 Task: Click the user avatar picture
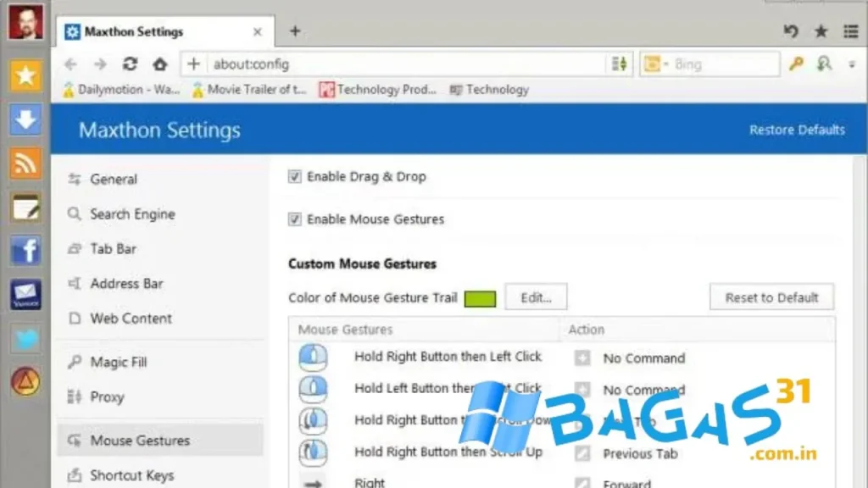pyautogui.click(x=25, y=22)
